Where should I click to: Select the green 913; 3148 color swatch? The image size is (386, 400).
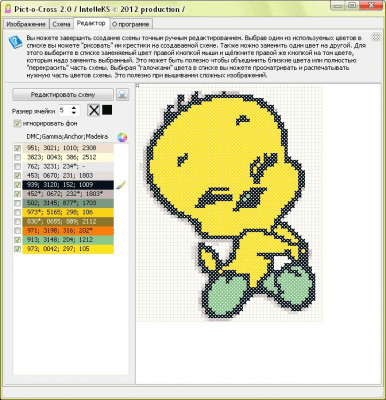point(68,240)
